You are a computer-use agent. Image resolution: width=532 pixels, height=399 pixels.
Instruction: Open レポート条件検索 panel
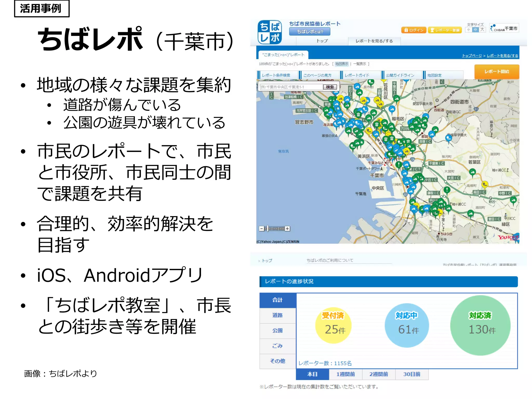coord(277,75)
